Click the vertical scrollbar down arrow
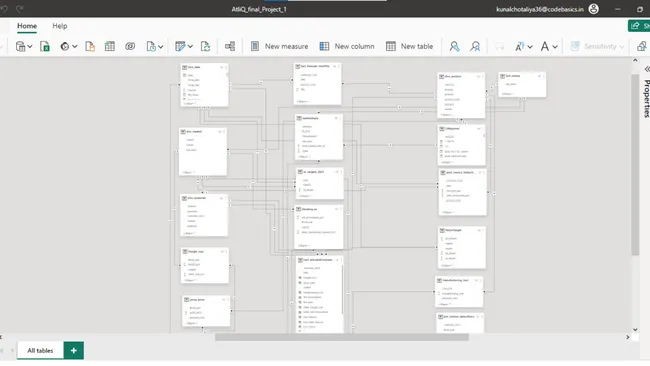 tap(635, 330)
